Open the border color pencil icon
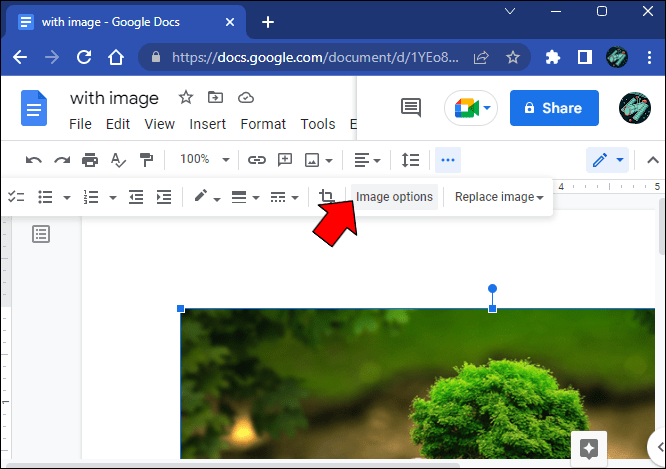The width and height of the screenshot is (666, 469). 200,196
